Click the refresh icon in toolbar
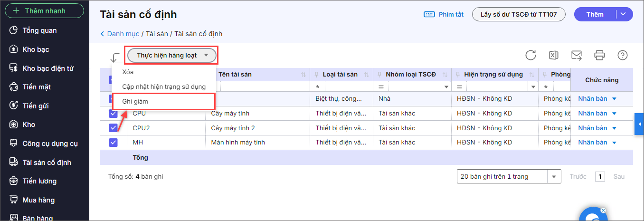Viewport: 644px width, 221px height. (530, 55)
